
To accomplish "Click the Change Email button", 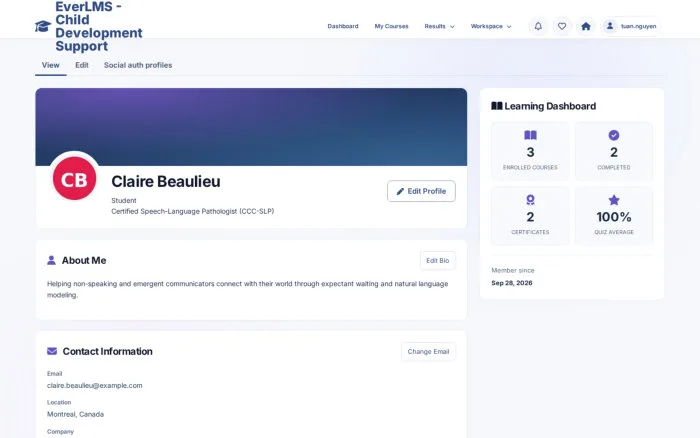I will (428, 351).
